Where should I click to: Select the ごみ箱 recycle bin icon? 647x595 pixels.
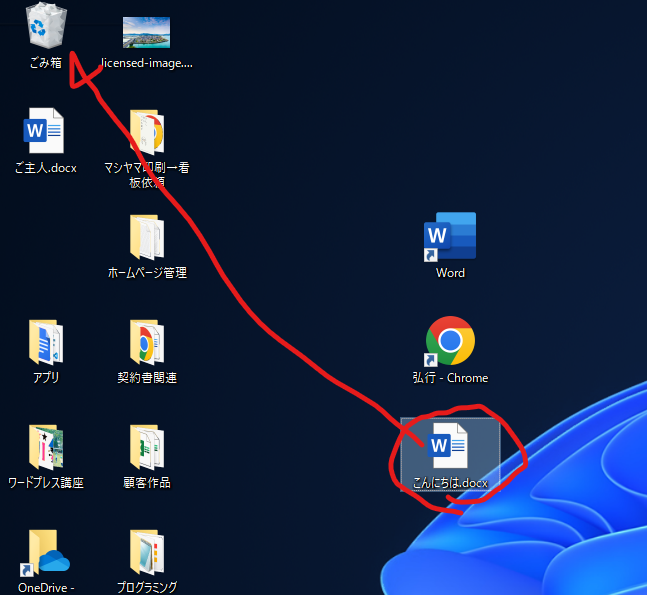(x=46, y=26)
